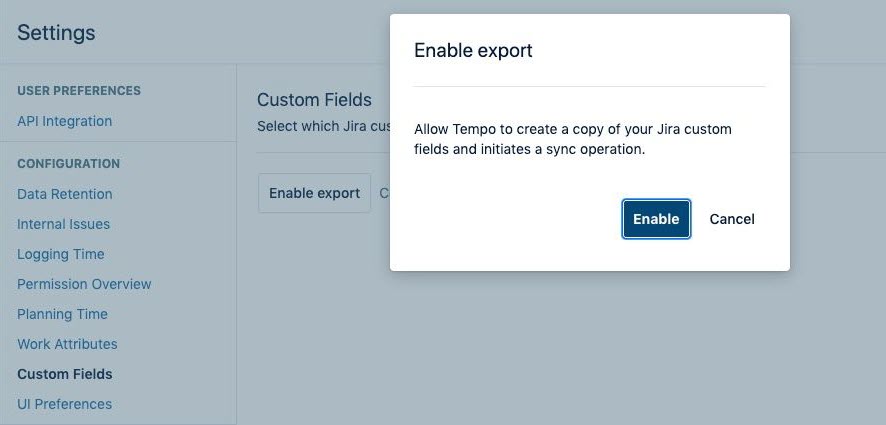Open API Integration settings
The width and height of the screenshot is (886, 425).
pyautogui.click(x=64, y=121)
